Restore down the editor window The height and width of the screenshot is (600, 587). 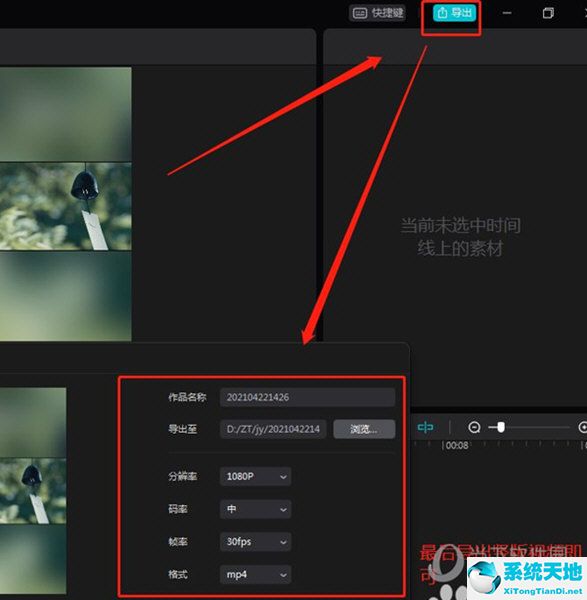(x=548, y=13)
